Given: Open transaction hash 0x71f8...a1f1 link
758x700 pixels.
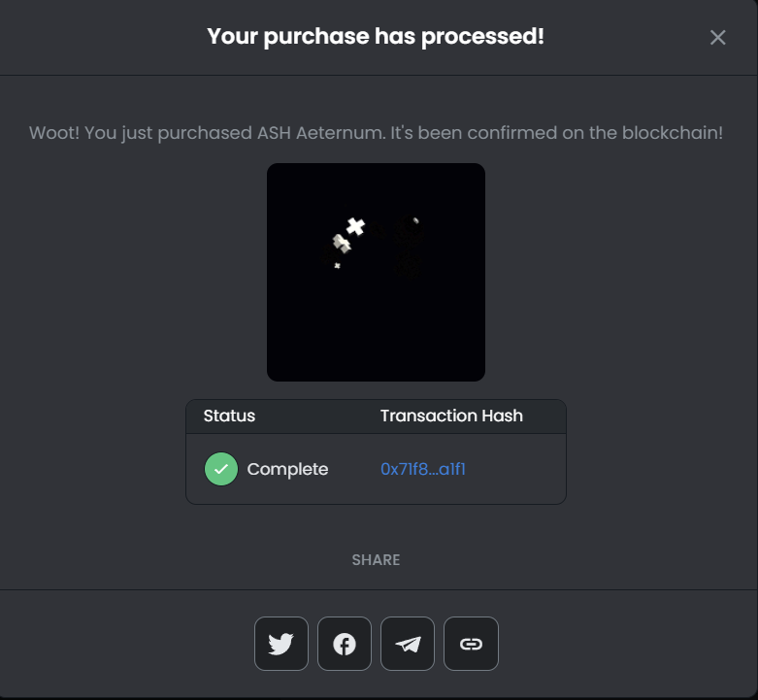Looking at the screenshot, I should click(423, 469).
